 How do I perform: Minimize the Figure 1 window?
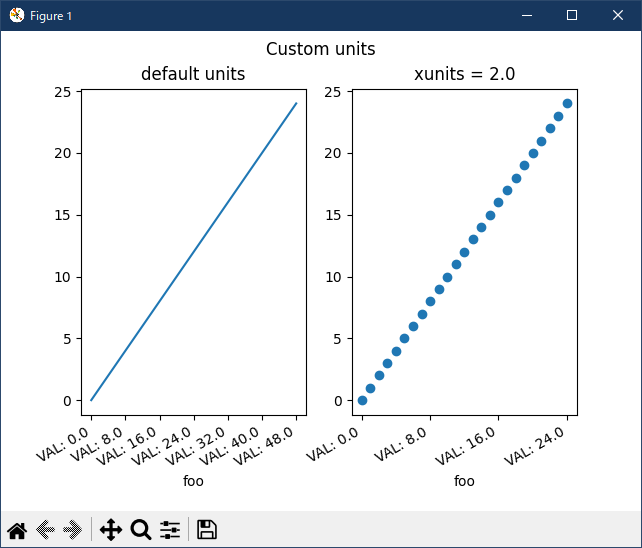tap(525, 15)
